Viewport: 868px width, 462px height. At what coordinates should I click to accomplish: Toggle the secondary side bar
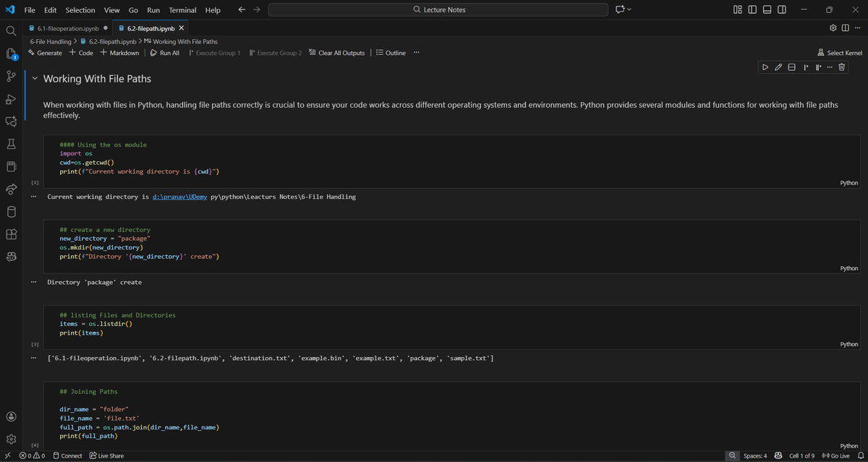pos(780,9)
